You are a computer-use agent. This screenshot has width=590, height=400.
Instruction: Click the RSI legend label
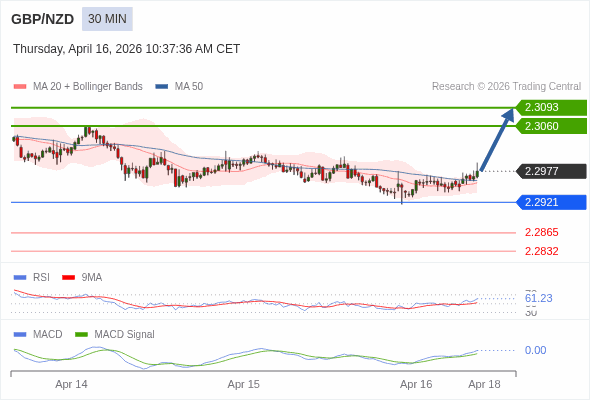(x=41, y=278)
